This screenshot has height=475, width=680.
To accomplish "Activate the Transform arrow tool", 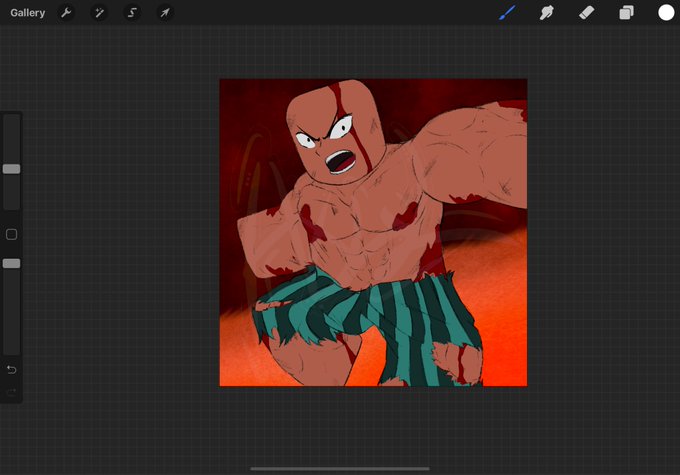I will pos(165,13).
